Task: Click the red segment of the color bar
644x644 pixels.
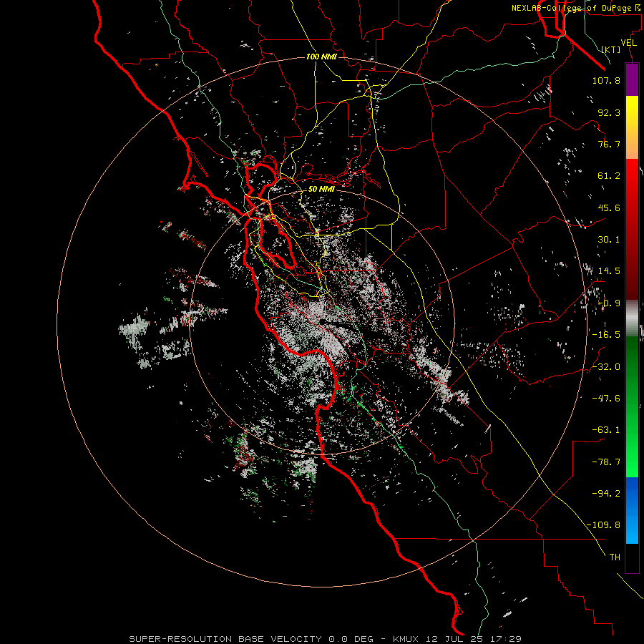Action: coord(632,230)
